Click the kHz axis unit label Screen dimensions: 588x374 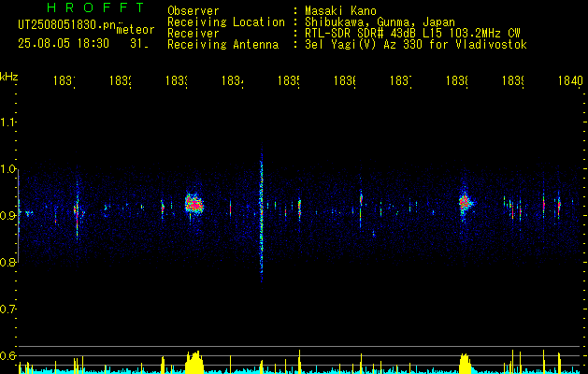click(x=9, y=77)
